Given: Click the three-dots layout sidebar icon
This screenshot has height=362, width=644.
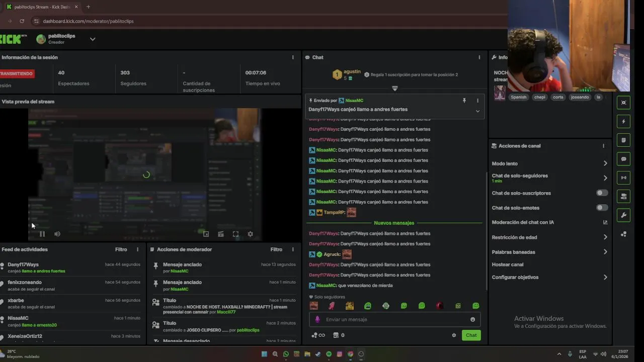Looking at the screenshot, I should (624, 234).
